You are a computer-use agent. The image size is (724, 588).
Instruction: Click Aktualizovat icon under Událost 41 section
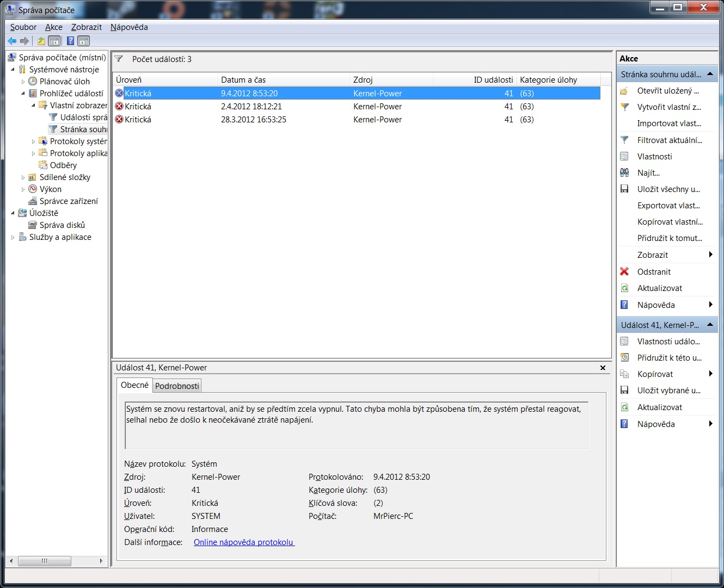click(x=624, y=407)
